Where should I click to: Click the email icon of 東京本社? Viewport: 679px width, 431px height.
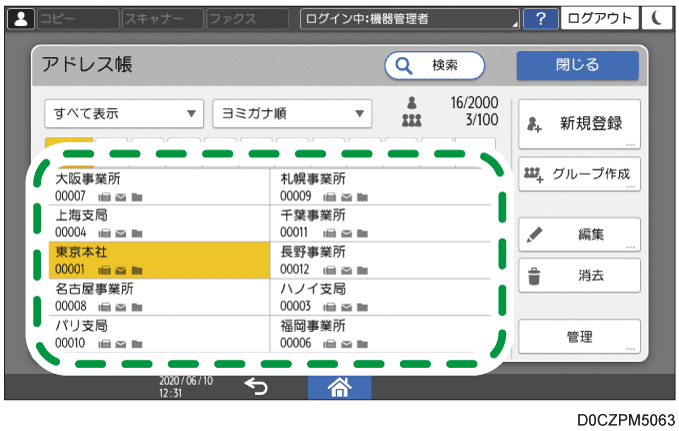(x=121, y=271)
